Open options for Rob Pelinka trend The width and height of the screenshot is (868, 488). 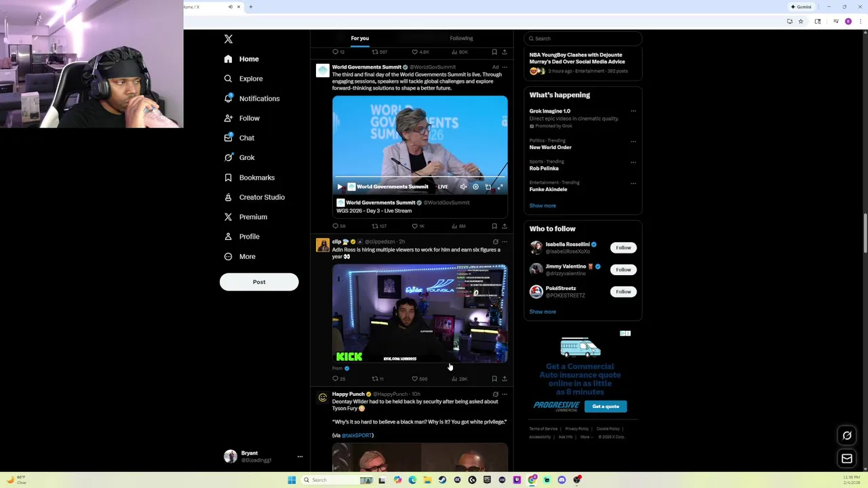click(x=633, y=163)
